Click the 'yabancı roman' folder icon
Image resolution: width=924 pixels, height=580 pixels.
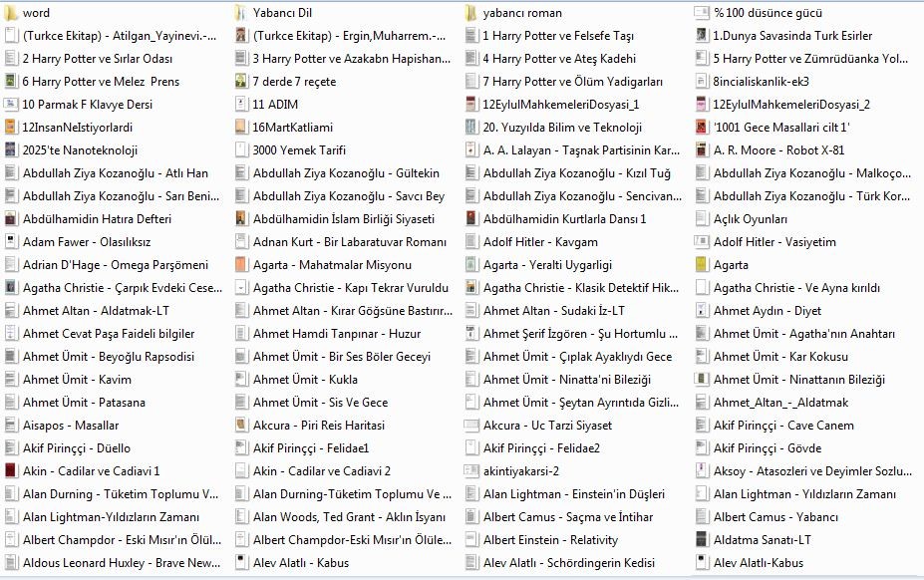tap(470, 12)
